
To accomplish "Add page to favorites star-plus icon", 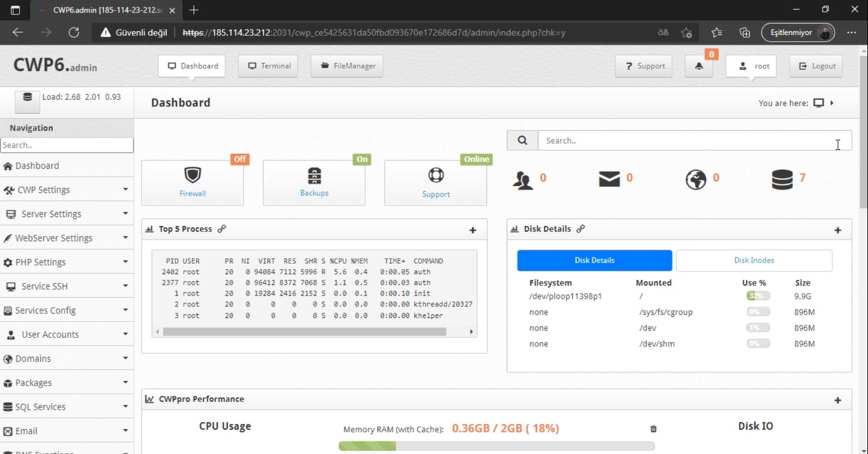I will click(x=686, y=32).
